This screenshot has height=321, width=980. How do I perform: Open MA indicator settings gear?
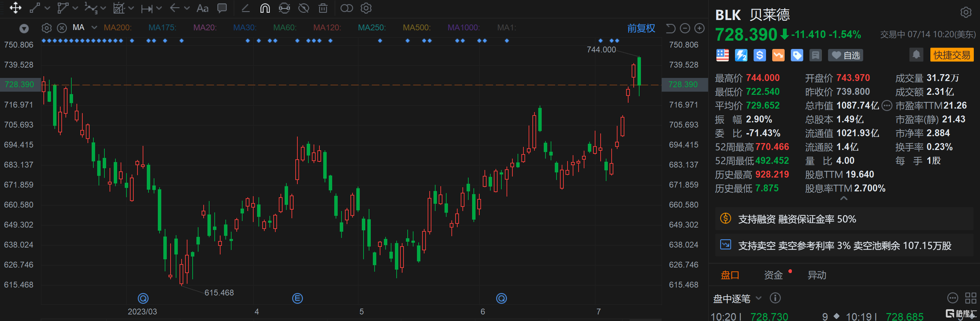(x=47, y=28)
